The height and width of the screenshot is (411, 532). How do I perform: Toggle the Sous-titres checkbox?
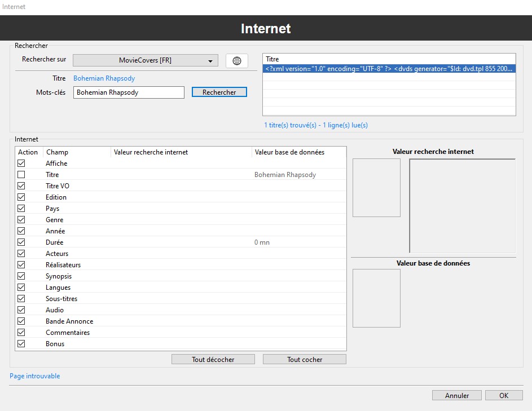(x=21, y=299)
